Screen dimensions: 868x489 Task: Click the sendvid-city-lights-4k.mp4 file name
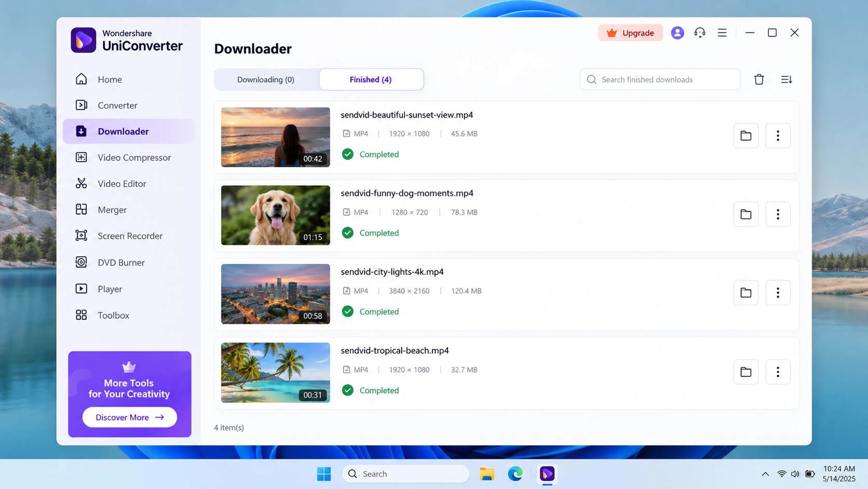[392, 272]
